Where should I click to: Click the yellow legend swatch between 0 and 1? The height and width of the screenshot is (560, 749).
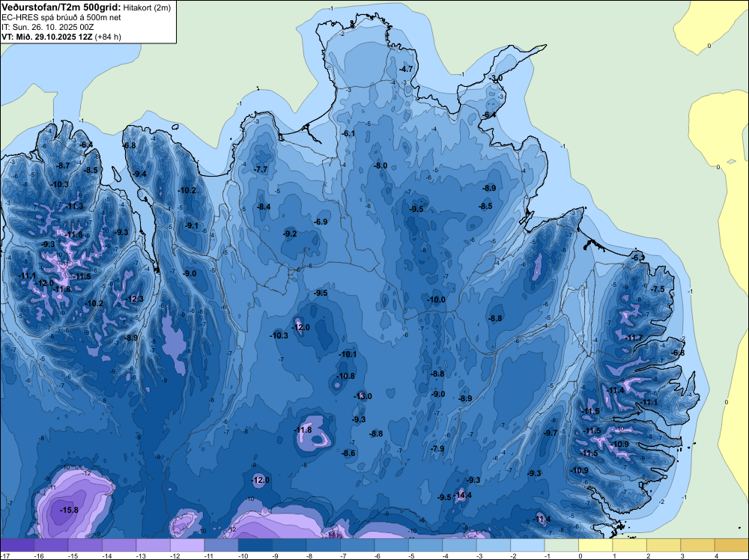tap(595, 545)
